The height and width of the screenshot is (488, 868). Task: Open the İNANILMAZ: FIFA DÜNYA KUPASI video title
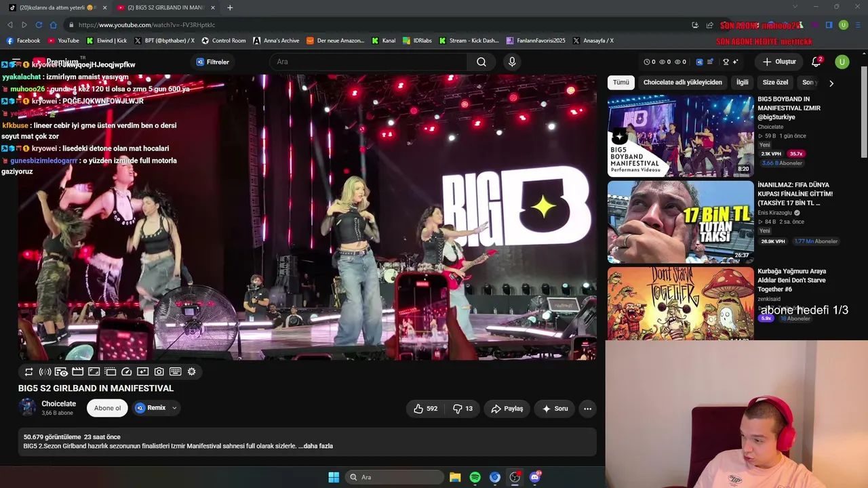(795, 194)
